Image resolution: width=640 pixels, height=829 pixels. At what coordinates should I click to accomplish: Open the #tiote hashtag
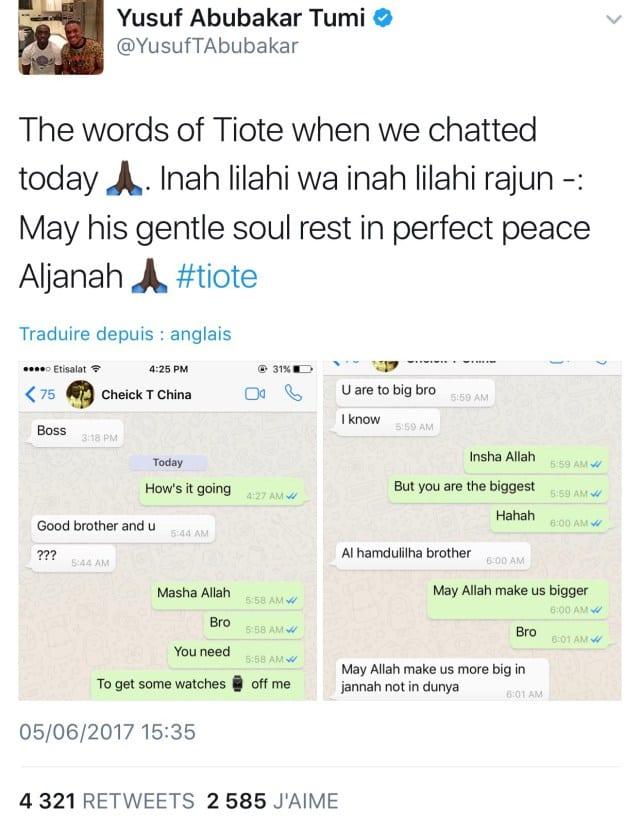pyautogui.click(x=217, y=277)
